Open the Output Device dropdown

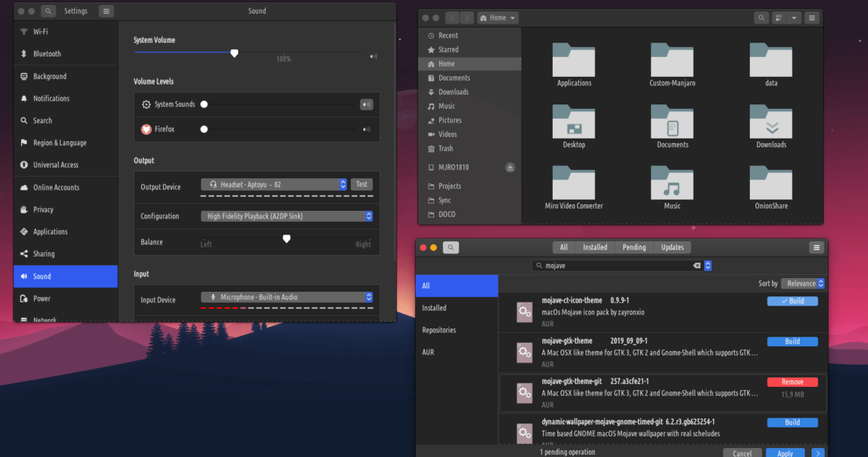click(x=274, y=184)
